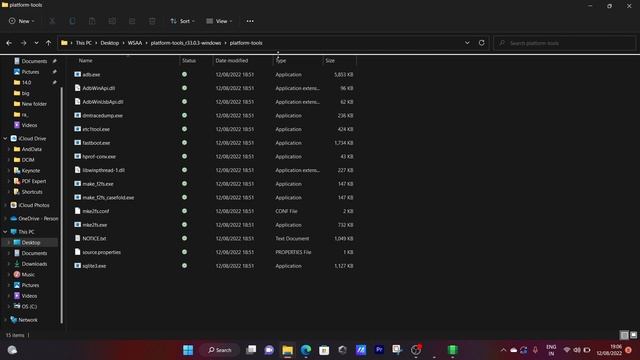Viewport: 640px width, 360px height.
Task: Click the Cut icon in the toolbar
Action: tap(52, 21)
